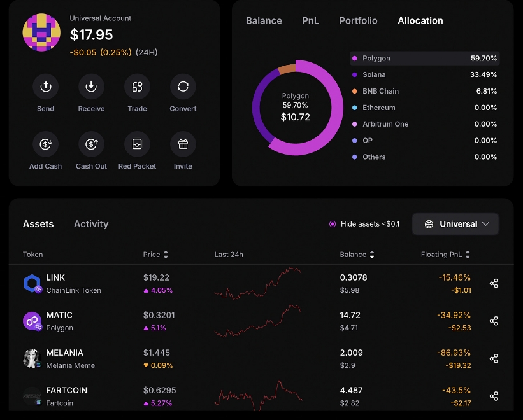Viewport: 523px width, 420px height.
Task: Click the MATIC price $0.3201
Action: tap(159, 315)
